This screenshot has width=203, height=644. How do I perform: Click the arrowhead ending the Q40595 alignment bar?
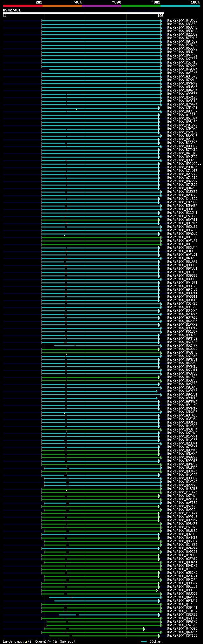click(x=144, y=629)
